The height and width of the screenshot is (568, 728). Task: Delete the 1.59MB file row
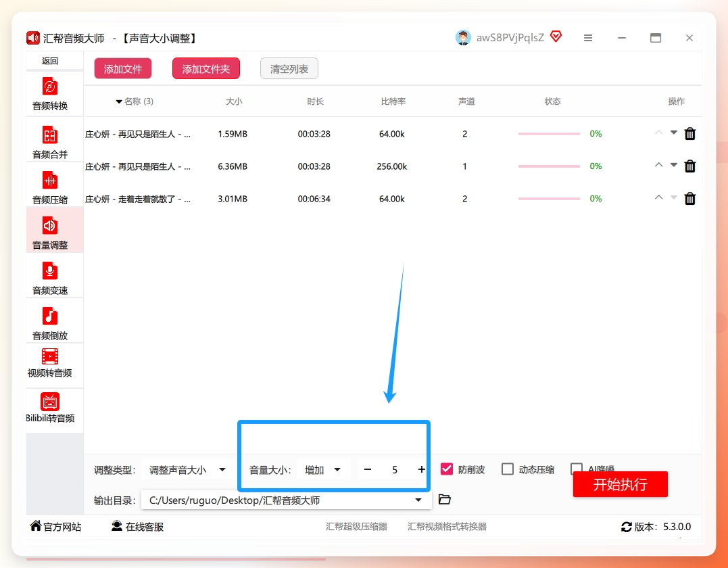[x=690, y=134]
